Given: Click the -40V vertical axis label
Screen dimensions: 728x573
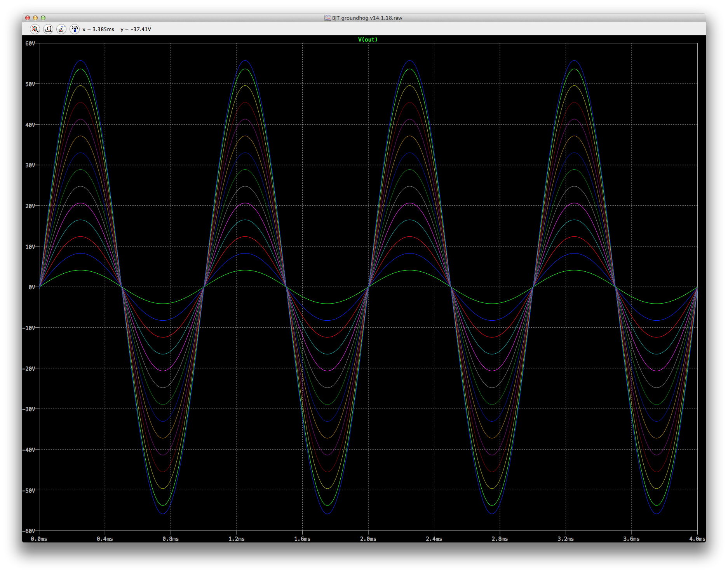Looking at the screenshot, I should [29, 450].
